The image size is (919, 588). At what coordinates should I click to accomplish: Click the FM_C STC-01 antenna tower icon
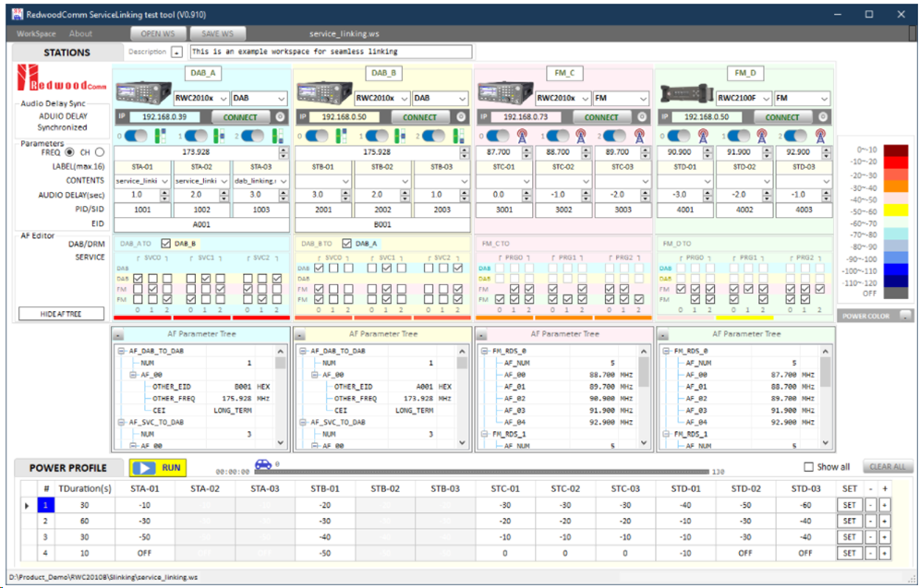(521, 135)
